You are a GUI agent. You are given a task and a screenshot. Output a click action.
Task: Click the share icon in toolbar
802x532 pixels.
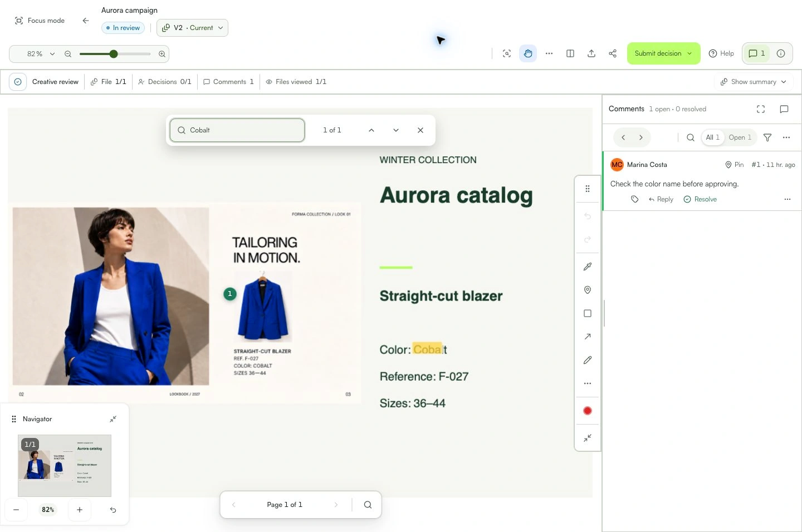pyautogui.click(x=613, y=53)
